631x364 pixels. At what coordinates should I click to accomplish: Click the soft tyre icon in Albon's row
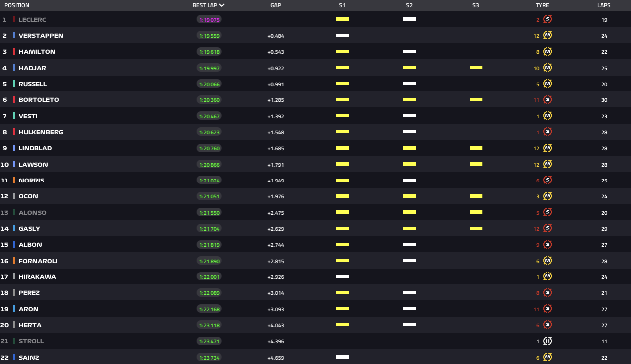[x=548, y=244]
